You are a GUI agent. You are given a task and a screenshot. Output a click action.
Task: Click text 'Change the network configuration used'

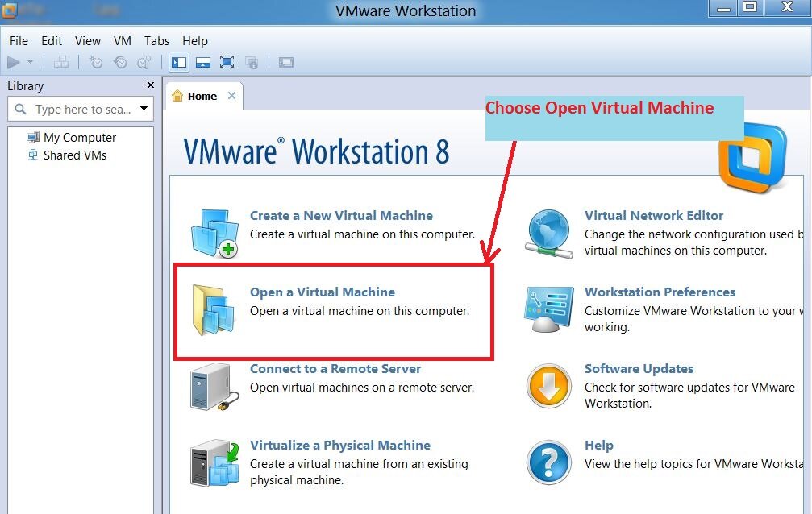[689, 234]
